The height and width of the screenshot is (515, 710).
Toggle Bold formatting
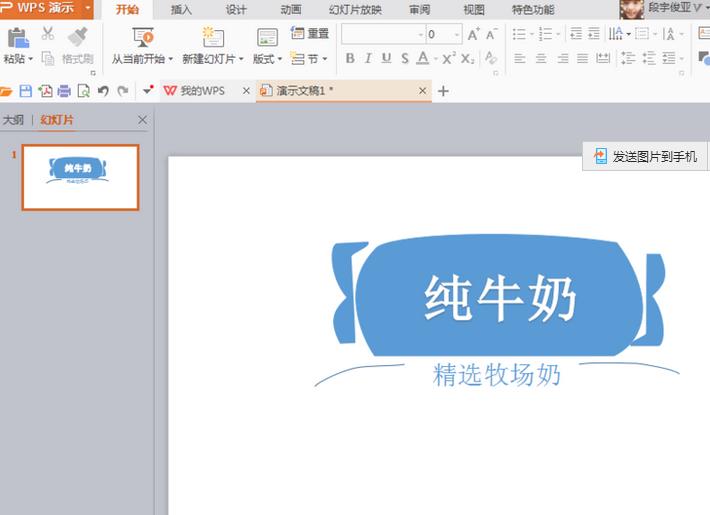(x=350, y=59)
